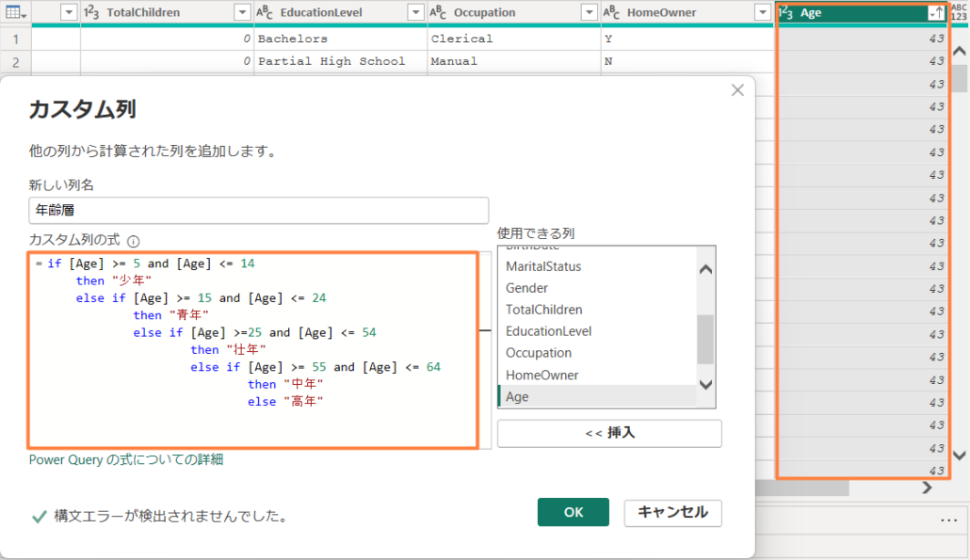Open the TotalChildren column filter dropdown
Screen dimensions: 970x560
pos(242,12)
